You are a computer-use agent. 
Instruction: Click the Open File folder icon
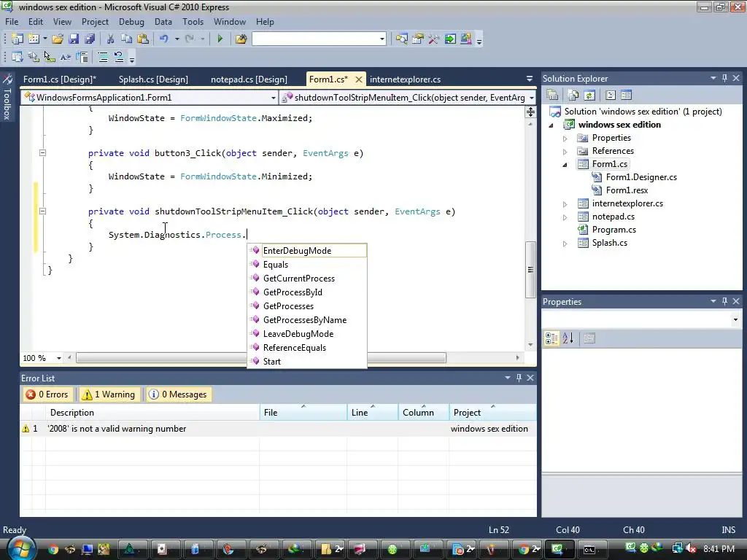coord(58,39)
